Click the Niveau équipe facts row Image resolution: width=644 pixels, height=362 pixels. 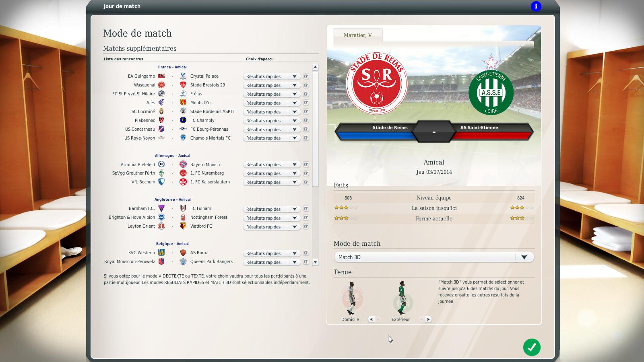pyautogui.click(x=434, y=198)
